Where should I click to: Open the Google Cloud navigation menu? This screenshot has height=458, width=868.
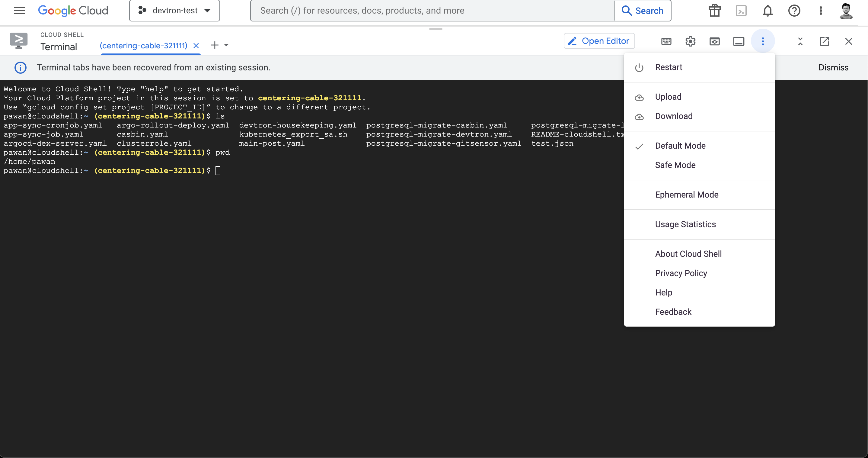pos(19,11)
